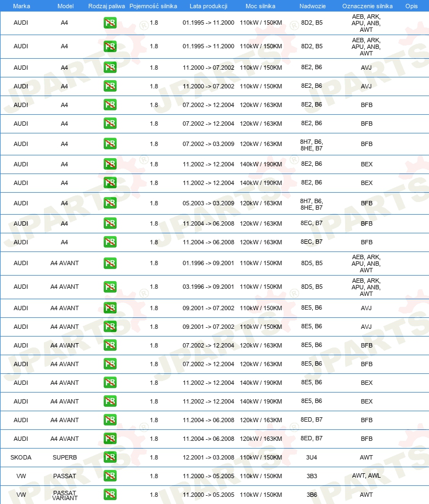Image resolution: width=429 pixels, height=504 pixels.
Task: Click the fuel icon in SKODA SUPERB row
Action: coord(110,457)
